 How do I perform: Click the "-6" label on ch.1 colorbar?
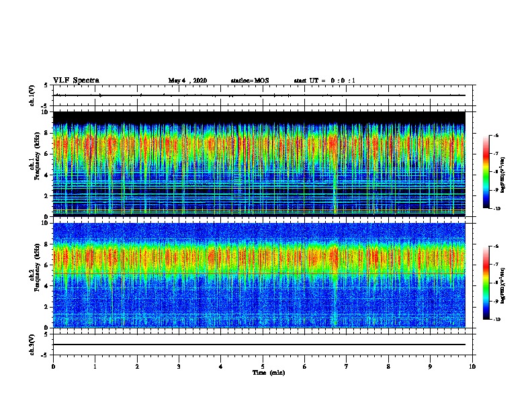[496, 136]
